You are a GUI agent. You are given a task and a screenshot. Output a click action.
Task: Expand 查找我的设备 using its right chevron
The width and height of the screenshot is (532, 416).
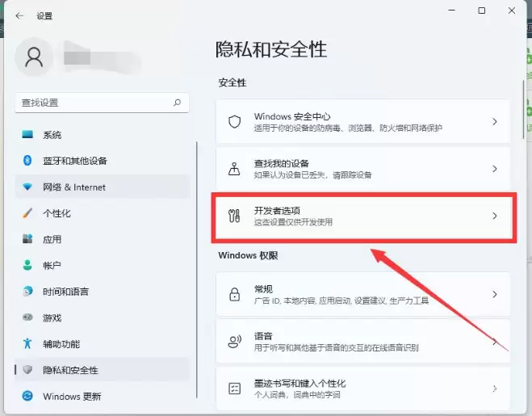[x=494, y=169]
